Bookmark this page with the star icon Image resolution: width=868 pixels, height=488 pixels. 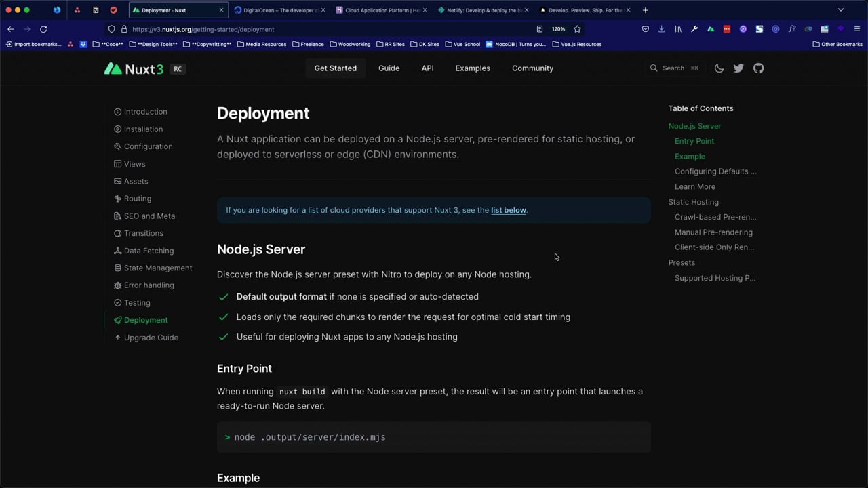point(577,29)
